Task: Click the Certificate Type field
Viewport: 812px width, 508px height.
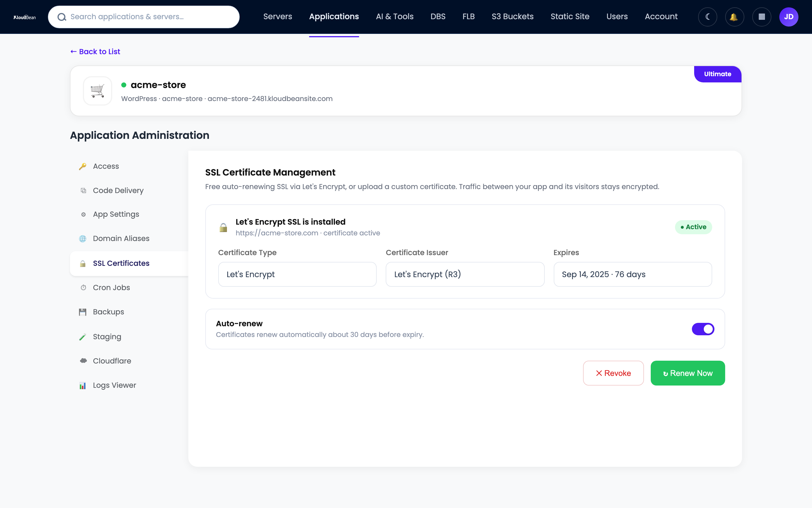Action: (297, 274)
